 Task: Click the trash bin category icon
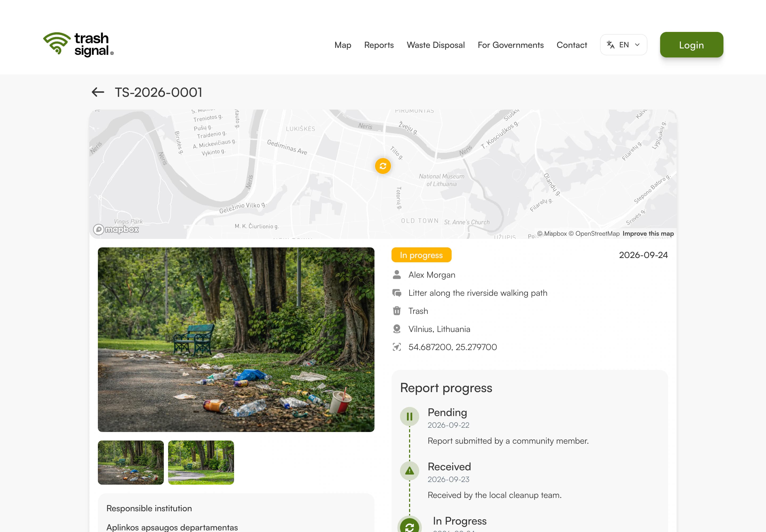coord(397,311)
